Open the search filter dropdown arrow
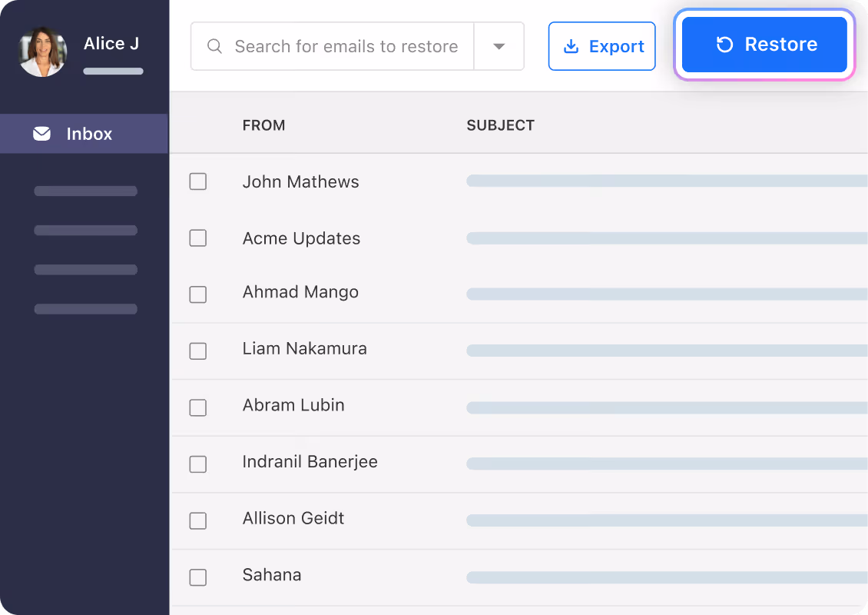This screenshot has height=615, width=868. [x=499, y=46]
